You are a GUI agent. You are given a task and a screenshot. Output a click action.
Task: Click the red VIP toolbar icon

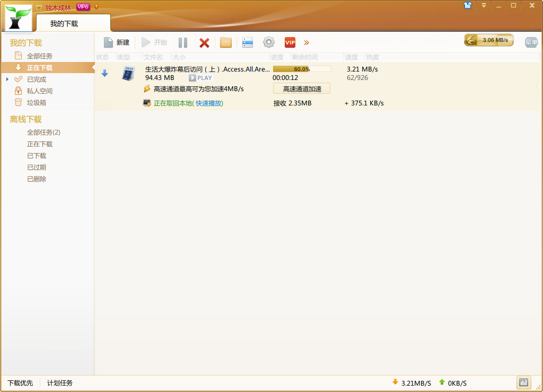click(290, 43)
